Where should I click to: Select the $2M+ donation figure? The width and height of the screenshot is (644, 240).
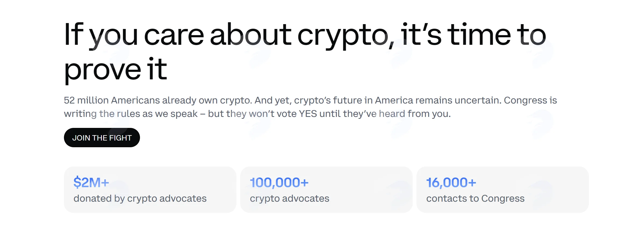[91, 182]
